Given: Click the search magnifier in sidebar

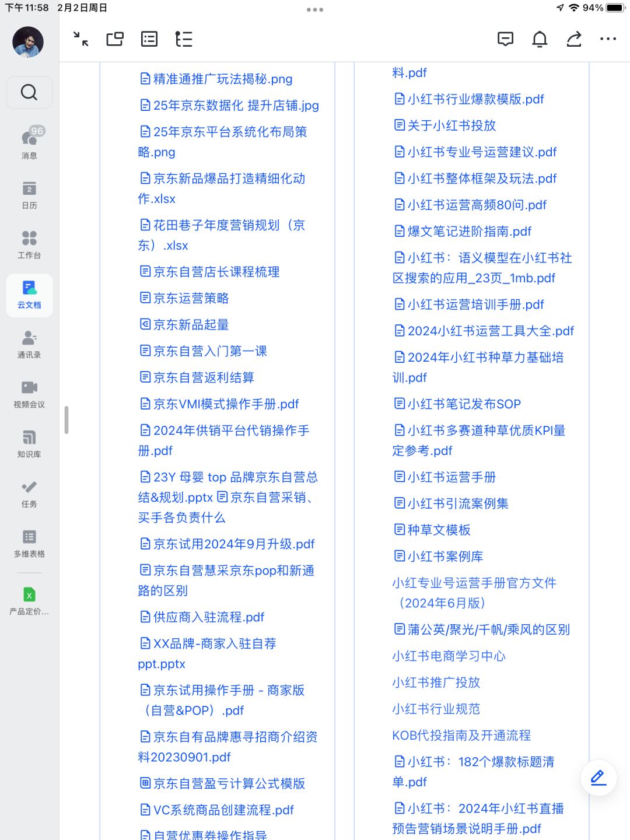Looking at the screenshot, I should pos(29,92).
